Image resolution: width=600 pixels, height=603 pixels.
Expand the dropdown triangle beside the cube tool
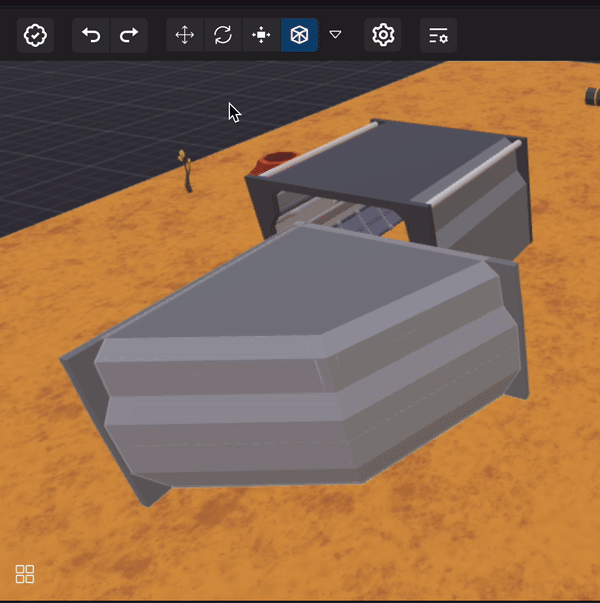336,35
